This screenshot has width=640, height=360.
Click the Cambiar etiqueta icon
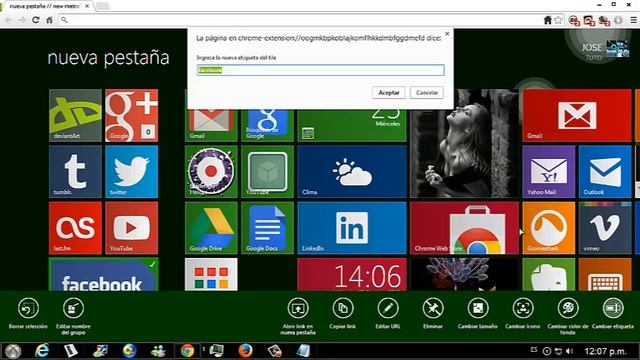[x=613, y=308]
